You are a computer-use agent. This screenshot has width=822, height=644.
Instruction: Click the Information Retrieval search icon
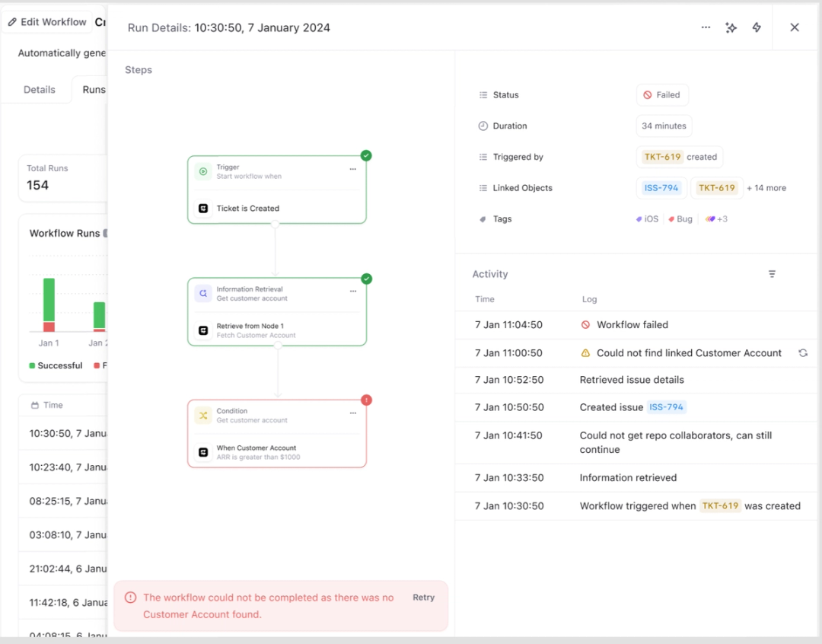[x=203, y=294]
